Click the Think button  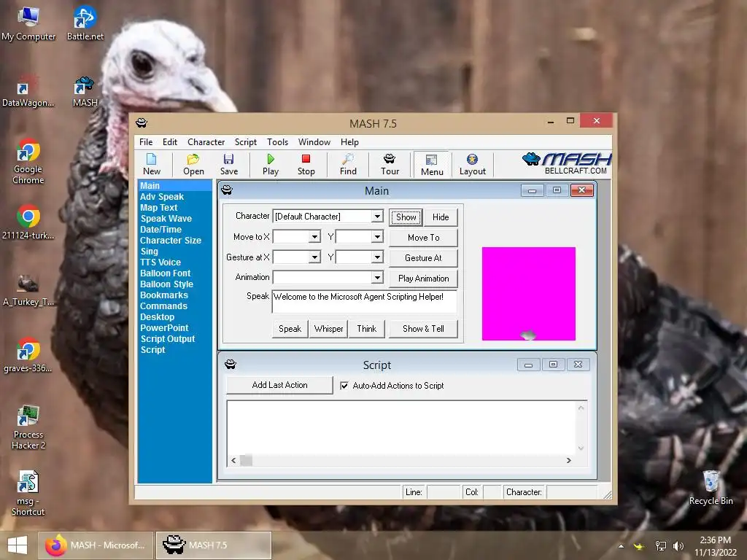[x=366, y=329]
